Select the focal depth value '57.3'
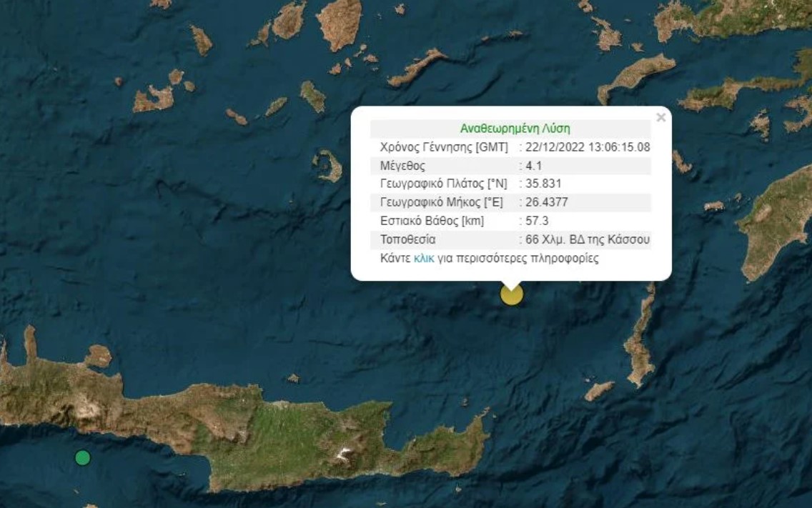812x508 pixels. coord(537,221)
